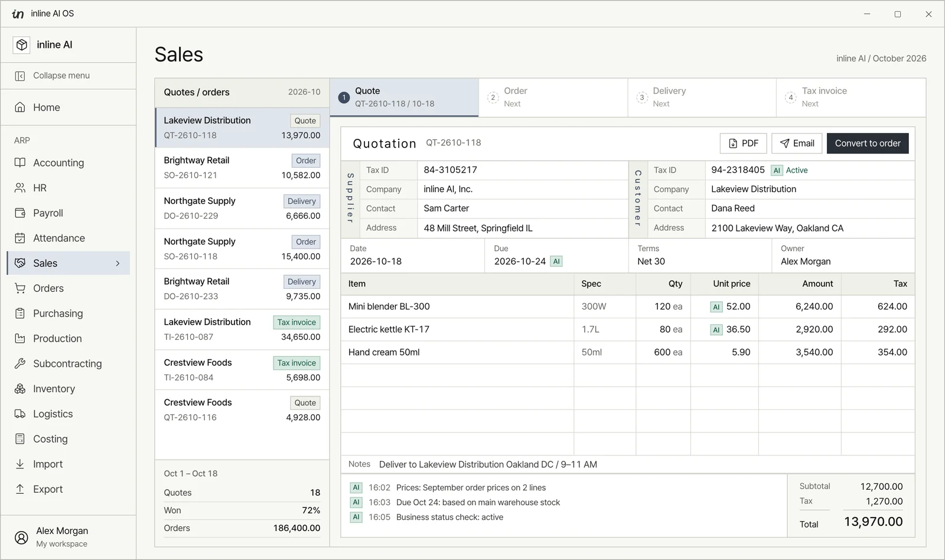945x560 pixels.
Task: Open Purchasing via its clipboard icon
Action: pos(20,313)
